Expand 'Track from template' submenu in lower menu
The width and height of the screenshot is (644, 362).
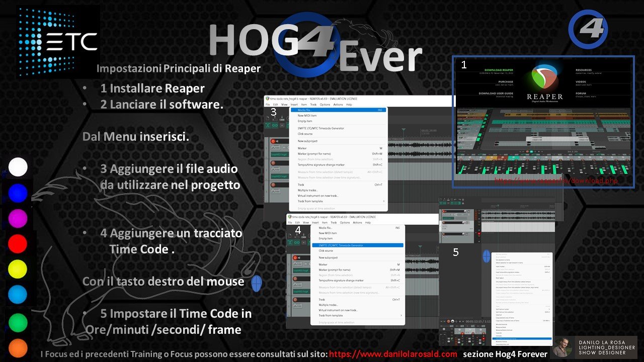[358, 316]
